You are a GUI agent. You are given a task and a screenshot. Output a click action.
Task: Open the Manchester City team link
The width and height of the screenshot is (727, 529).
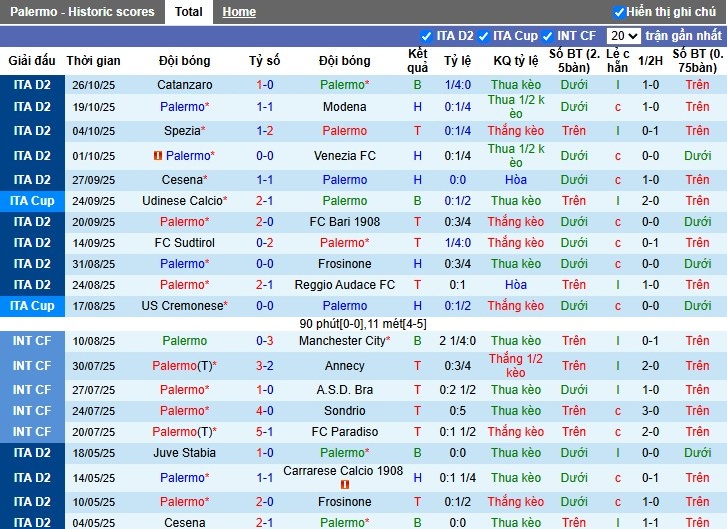(x=344, y=341)
